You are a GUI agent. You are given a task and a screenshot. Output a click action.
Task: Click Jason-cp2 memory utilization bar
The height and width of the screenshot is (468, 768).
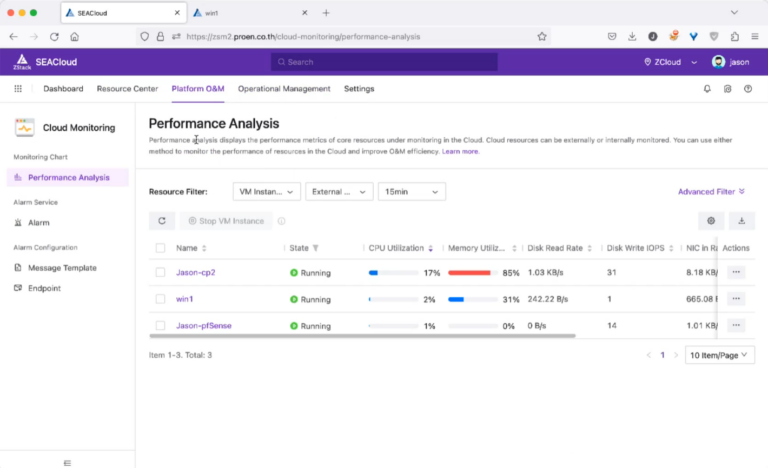click(x=473, y=272)
